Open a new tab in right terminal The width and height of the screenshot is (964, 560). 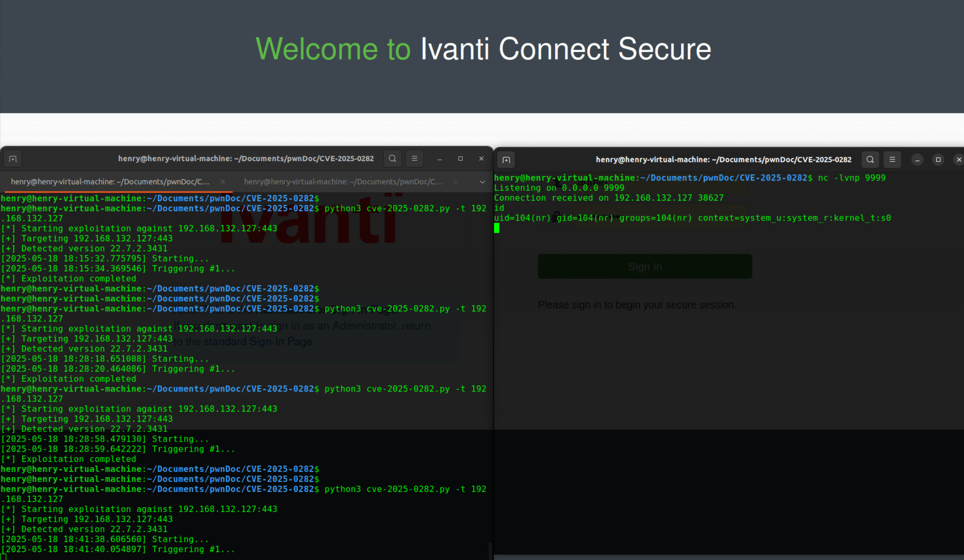click(x=506, y=160)
